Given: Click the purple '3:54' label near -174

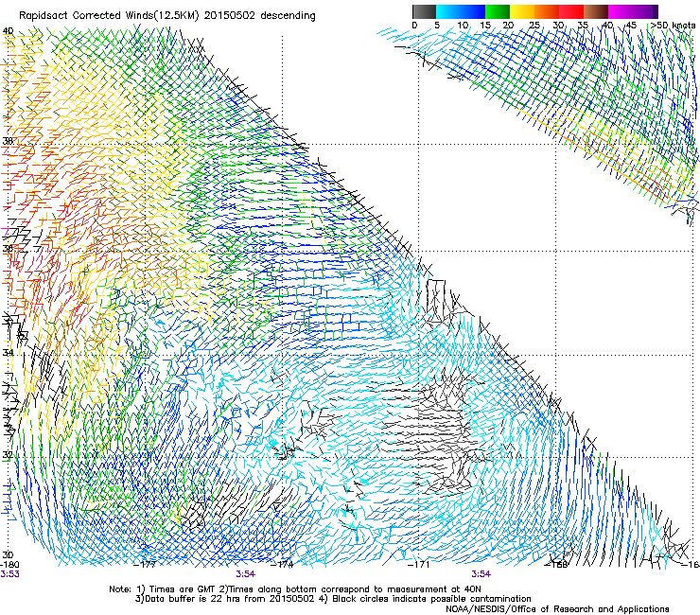Looking at the screenshot, I should [x=245, y=574].
